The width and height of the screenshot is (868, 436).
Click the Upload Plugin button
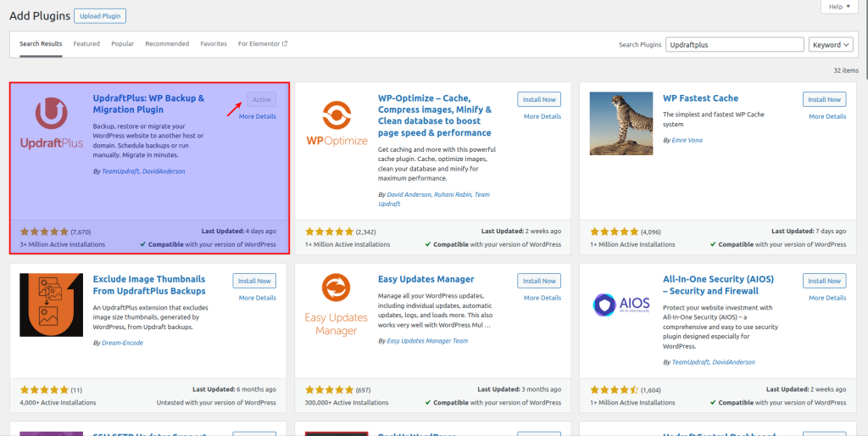(x=100, y=16)
